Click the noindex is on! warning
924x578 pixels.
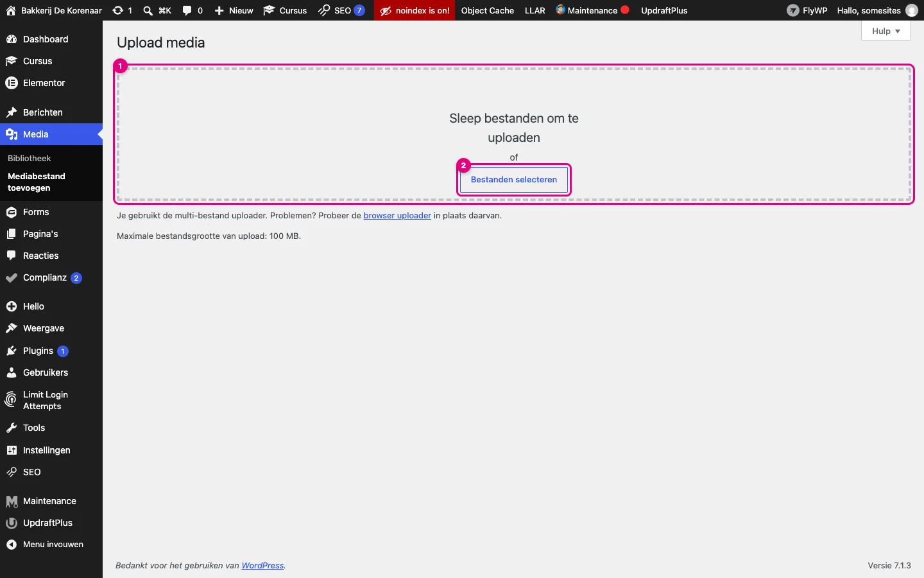click(415, 10)
